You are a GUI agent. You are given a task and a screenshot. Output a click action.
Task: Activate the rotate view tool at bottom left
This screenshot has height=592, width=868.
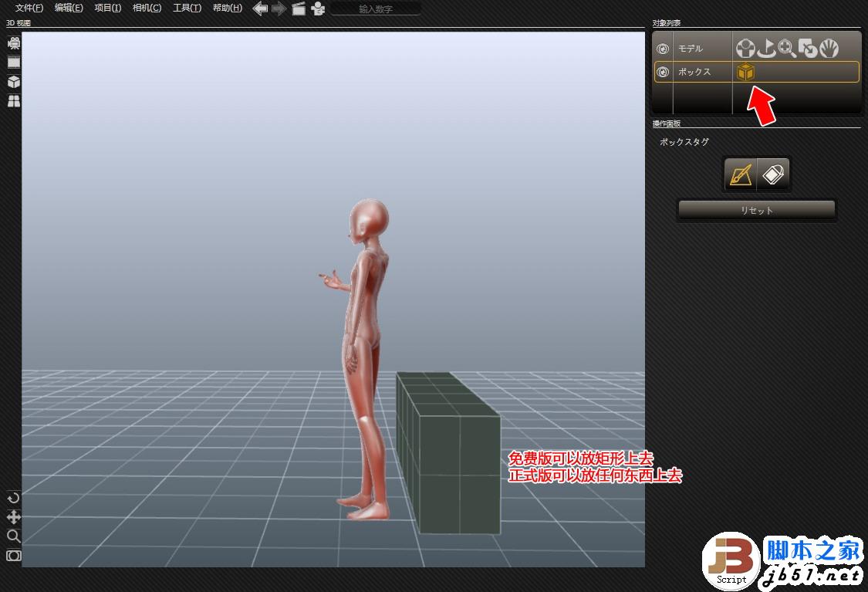12,498
